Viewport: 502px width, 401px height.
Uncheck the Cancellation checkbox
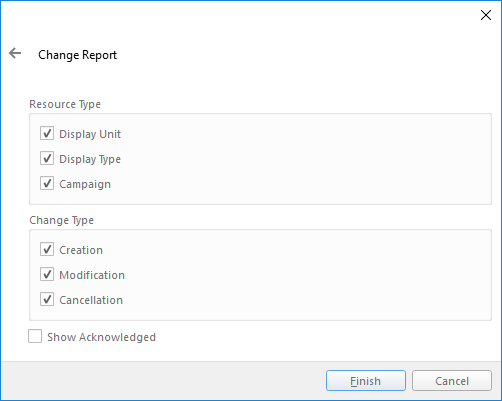click(x=47, y=299)
